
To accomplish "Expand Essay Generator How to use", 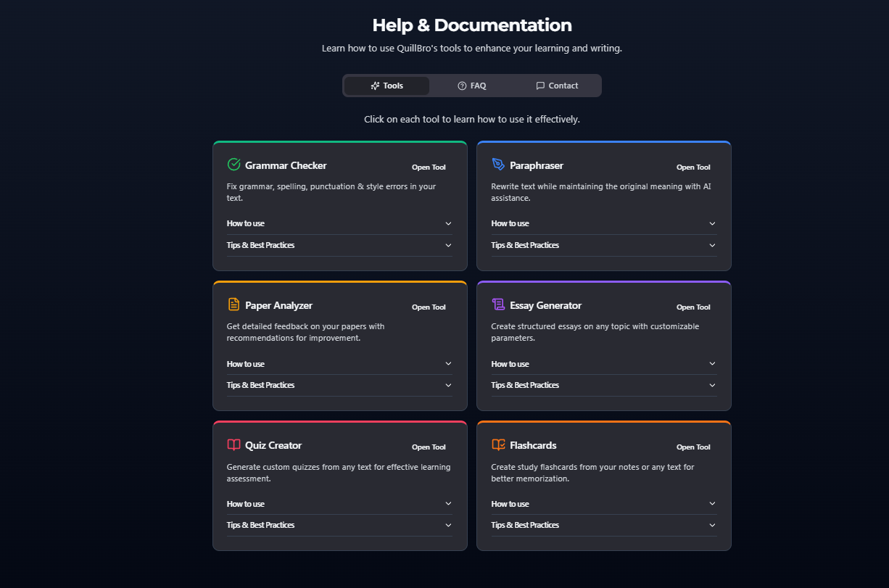I will click(604, 364).
